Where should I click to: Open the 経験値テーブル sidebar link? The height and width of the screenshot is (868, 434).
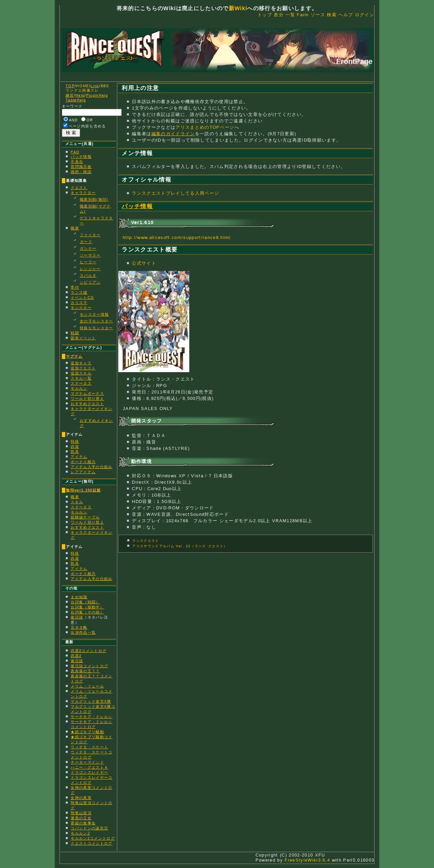coord(85,517)
